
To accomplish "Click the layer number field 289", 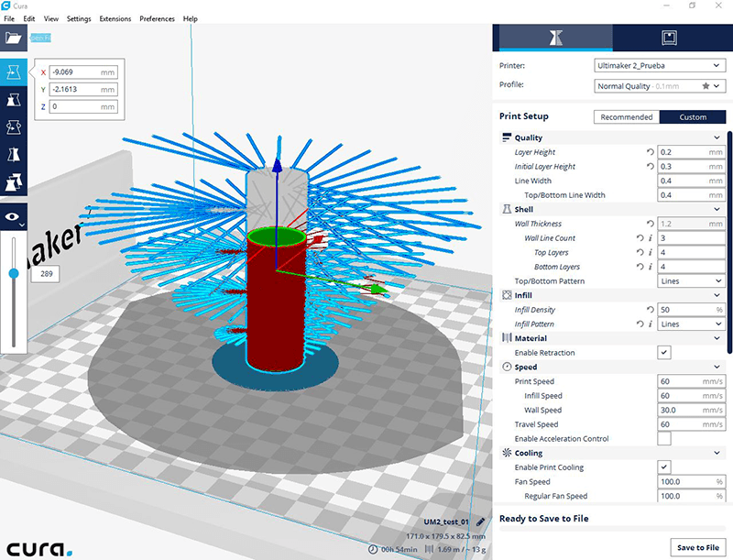I will coord(45,274).
